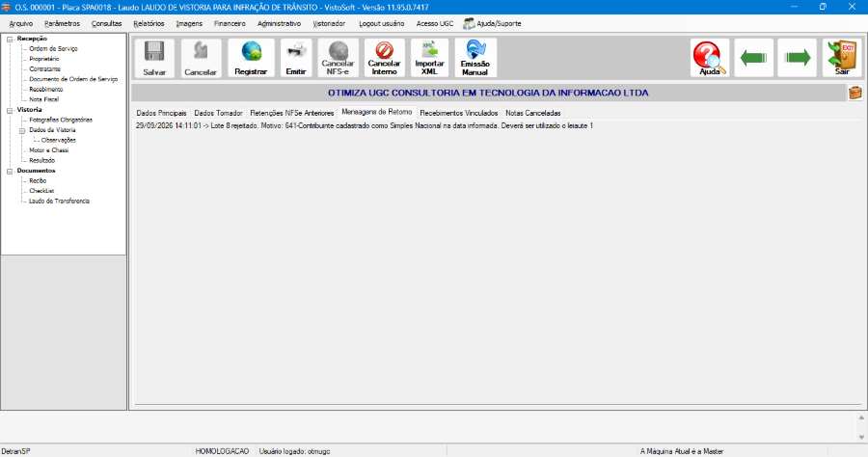
Task: Select CheckList tree item
Action: click(x=41, y=191)
